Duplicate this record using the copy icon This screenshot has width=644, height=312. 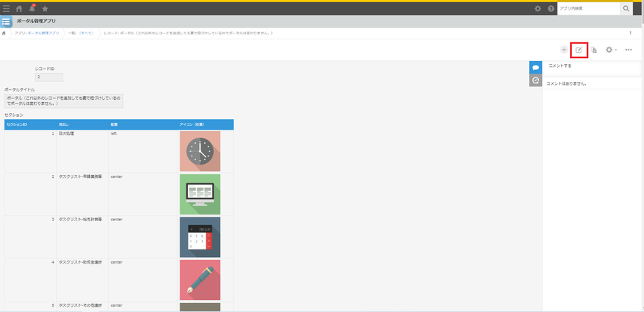click(x=594, y=50)
